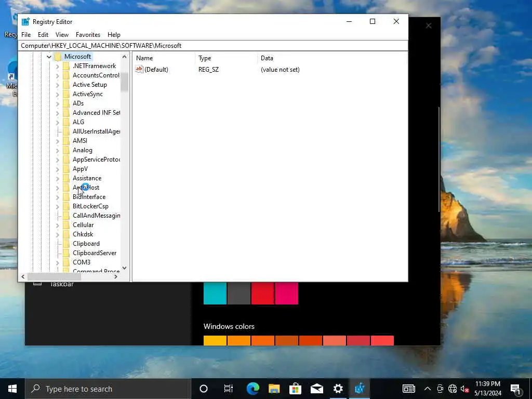The height and width of the screenshot is (399, 532).
Task: Show hidden system tray icons
Action: (x=428, y=389)
